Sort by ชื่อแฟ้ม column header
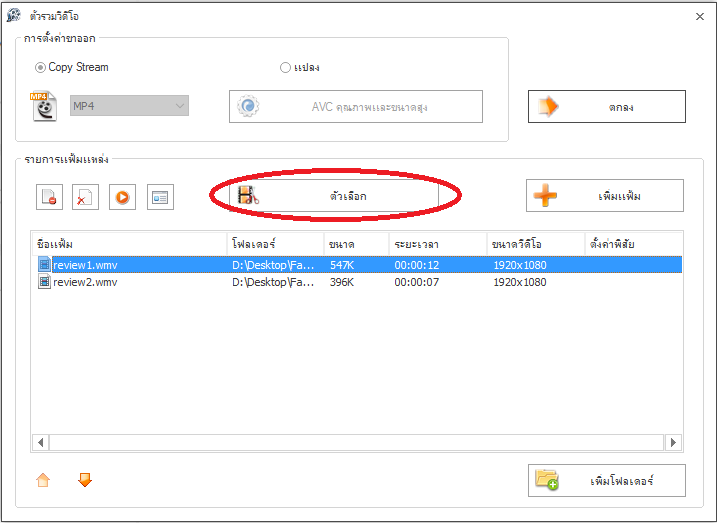The height and width of the screenshot is (523, 717). click(129, 244)
